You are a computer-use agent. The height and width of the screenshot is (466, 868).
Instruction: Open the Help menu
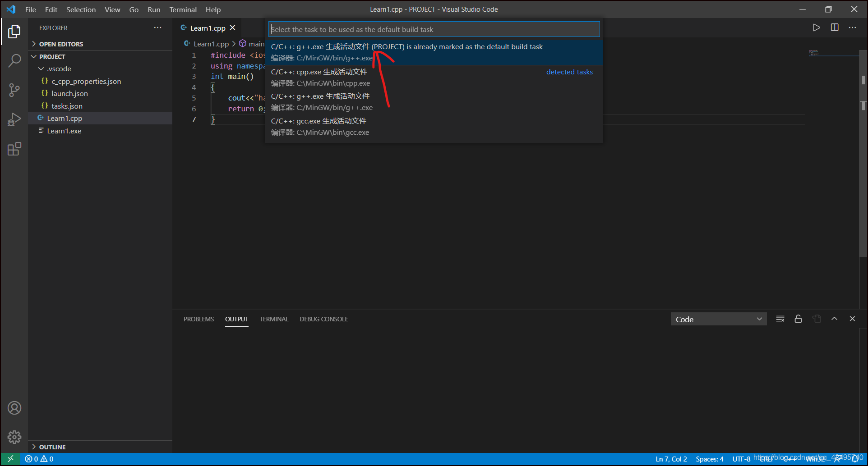point(213,9)
